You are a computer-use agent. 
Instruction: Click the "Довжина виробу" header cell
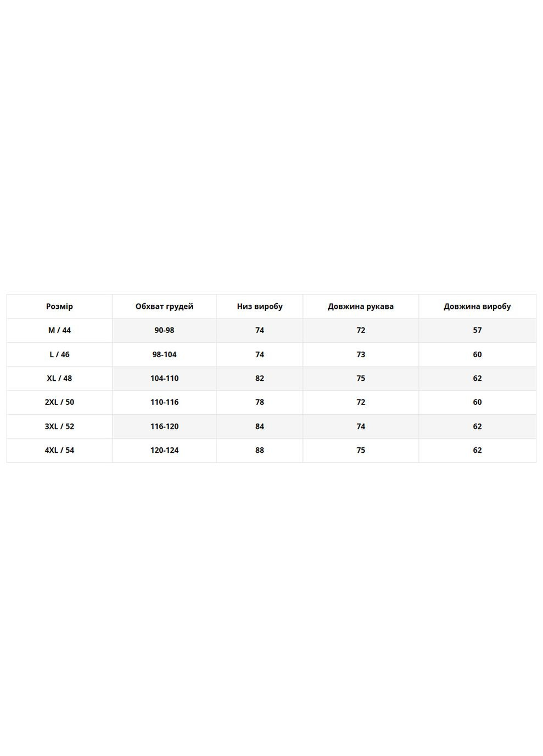tap(477, 307)
